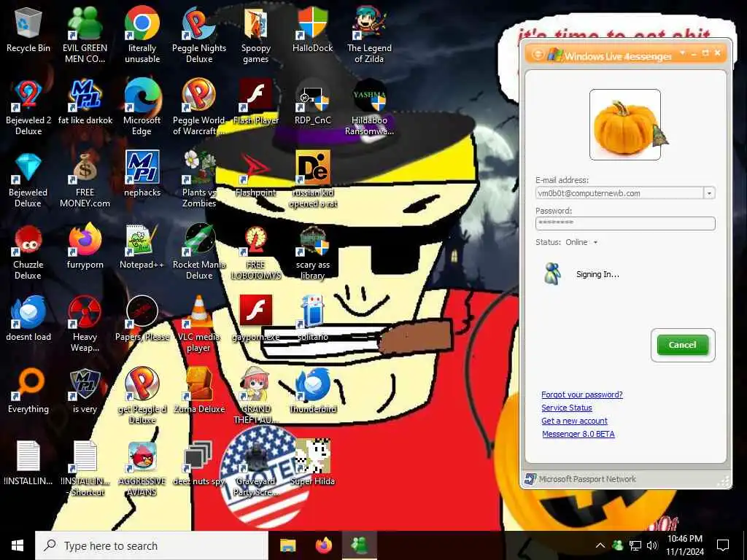
Task: Cancel the Messenger sign-in
Action: pos(683,345)
